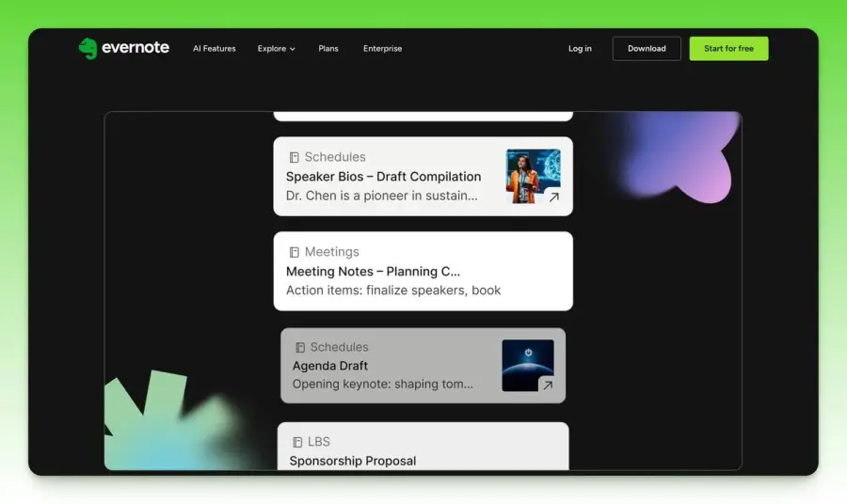Click the speaker photo thumbnail
Image resolution: width=847 pixels, height=504 pixels.
[534, 177]
